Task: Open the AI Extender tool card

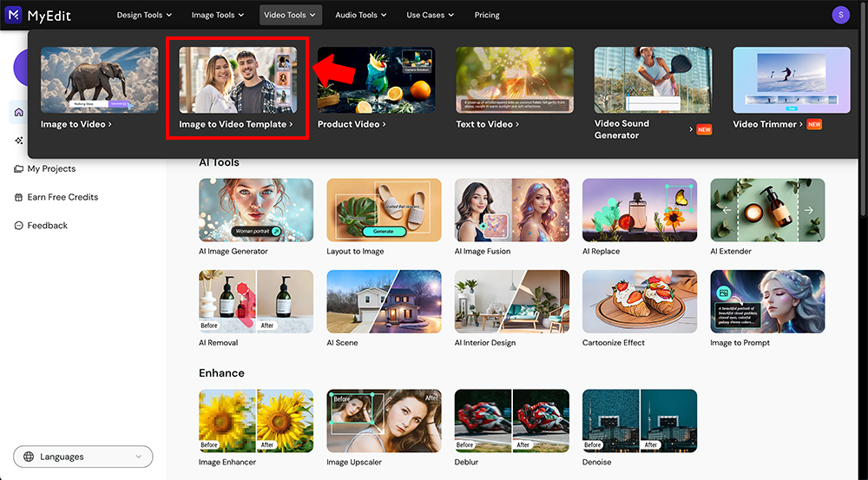Action: tap(768, 210)
